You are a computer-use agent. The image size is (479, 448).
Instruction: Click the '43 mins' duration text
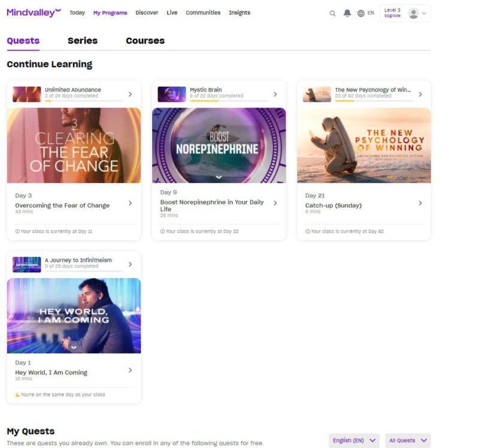pos(24,212)
